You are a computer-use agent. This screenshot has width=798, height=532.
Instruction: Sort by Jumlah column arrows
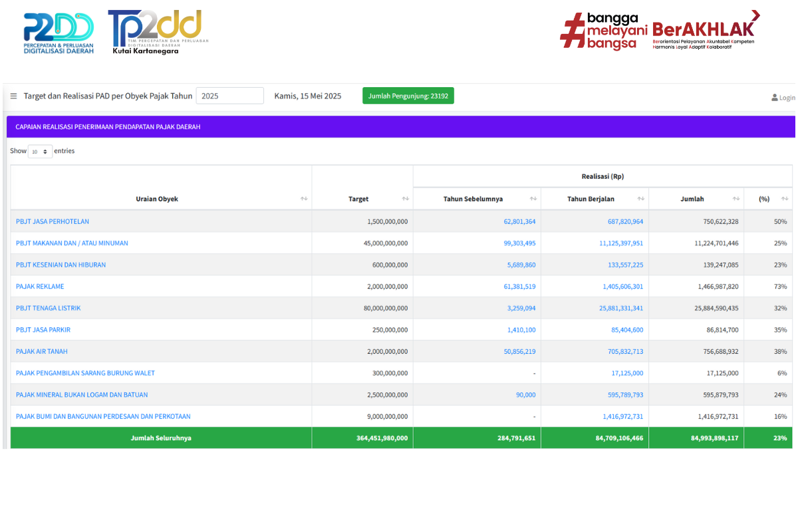click(735, 199)
